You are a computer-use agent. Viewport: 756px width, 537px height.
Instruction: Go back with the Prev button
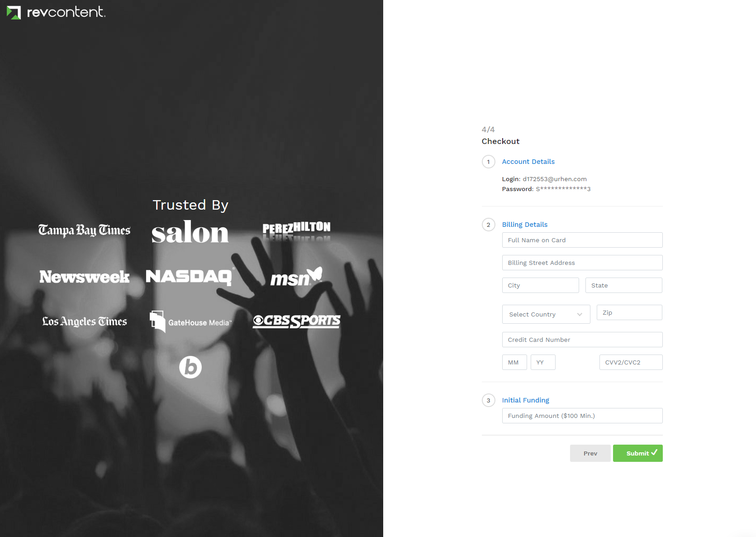tap(590, 453)
